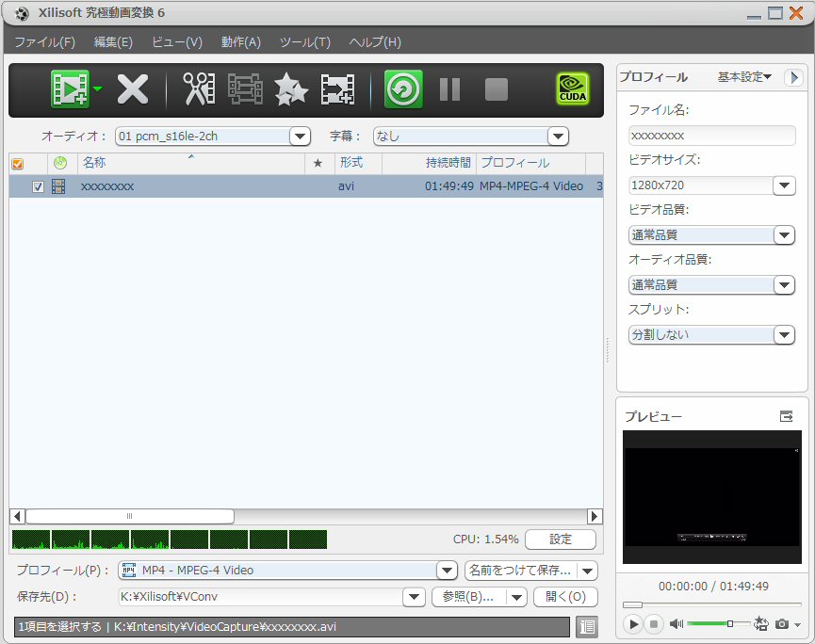Click the preview playback position slider
The height and width of the screenshot is (644, 815).
(712, 604)
